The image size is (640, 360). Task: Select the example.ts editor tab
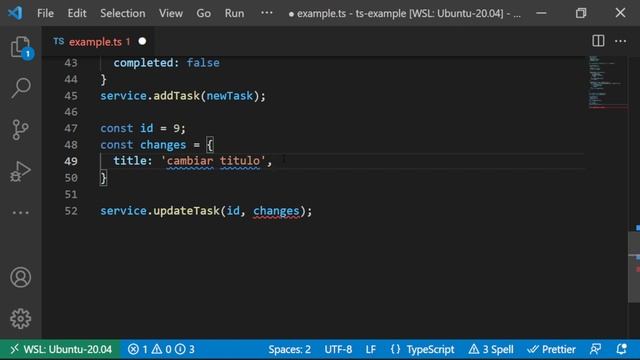pyautogui.click(x=98, y=42)
